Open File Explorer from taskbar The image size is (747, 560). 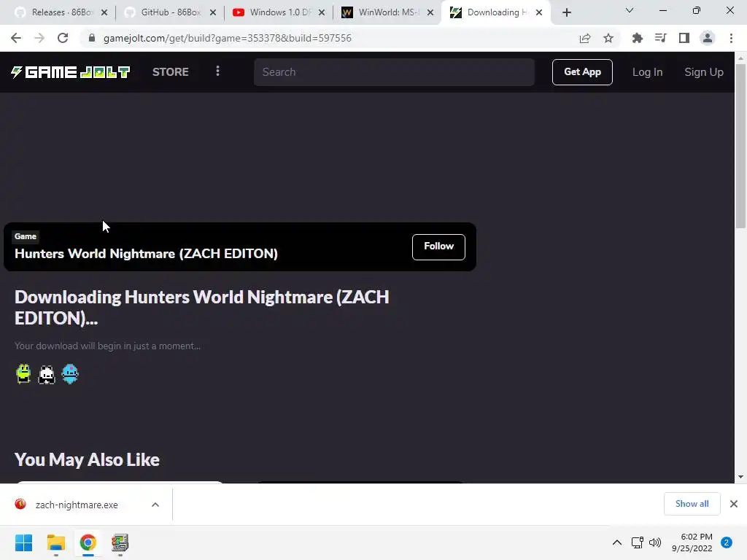[x=55, y=542]
